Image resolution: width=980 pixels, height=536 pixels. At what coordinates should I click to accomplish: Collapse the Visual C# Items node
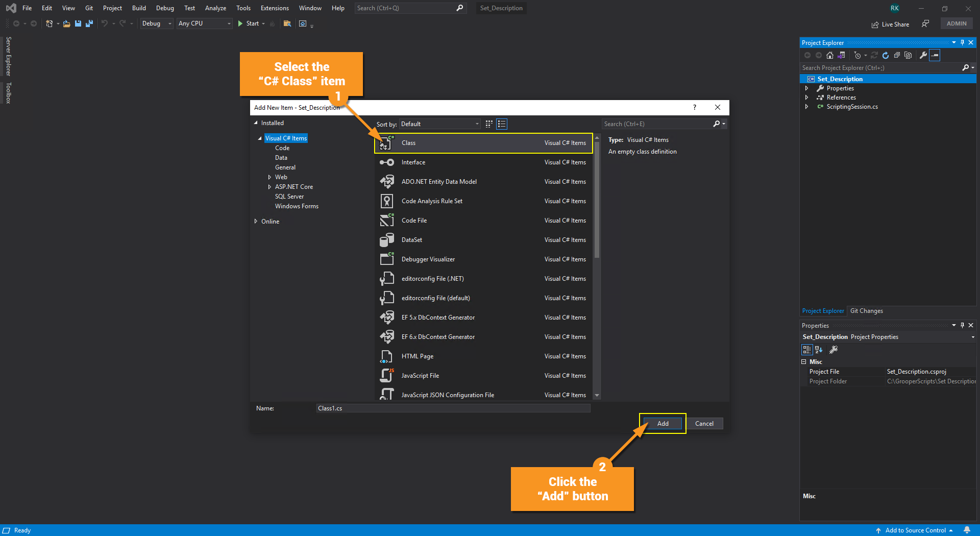(x=260, y=138)
